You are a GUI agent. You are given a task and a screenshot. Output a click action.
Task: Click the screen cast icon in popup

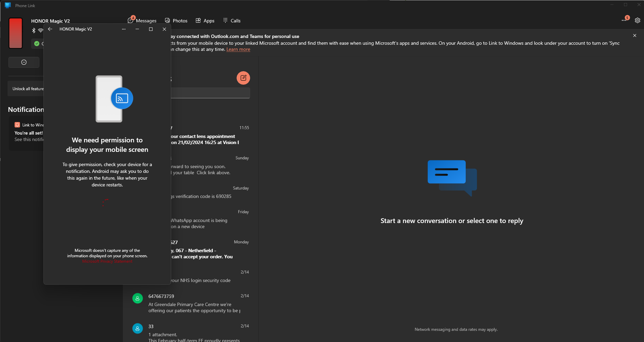tap(122, 98)
